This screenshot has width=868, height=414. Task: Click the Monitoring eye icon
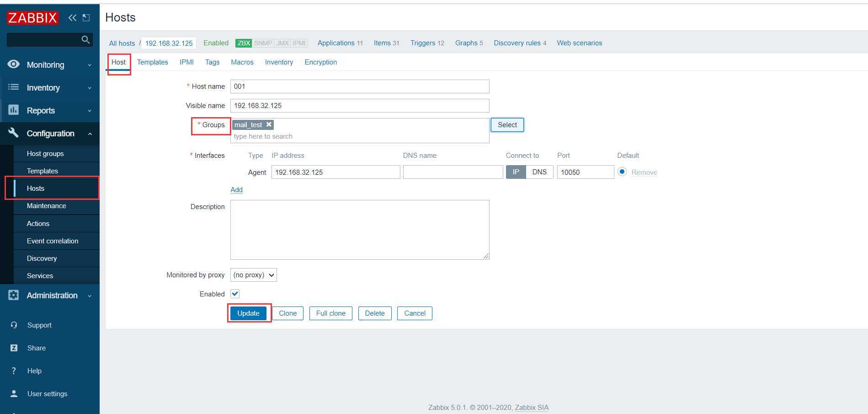(x=14, y=64)
